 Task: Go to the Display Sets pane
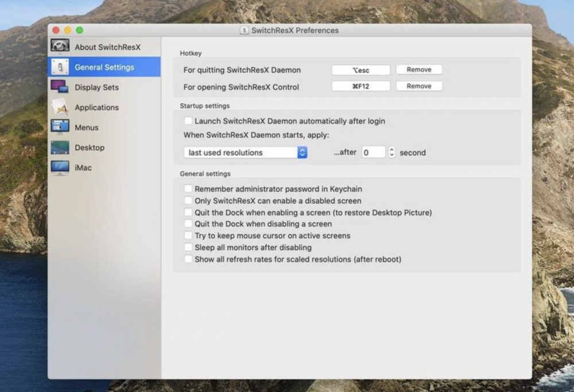coord(104,87)
